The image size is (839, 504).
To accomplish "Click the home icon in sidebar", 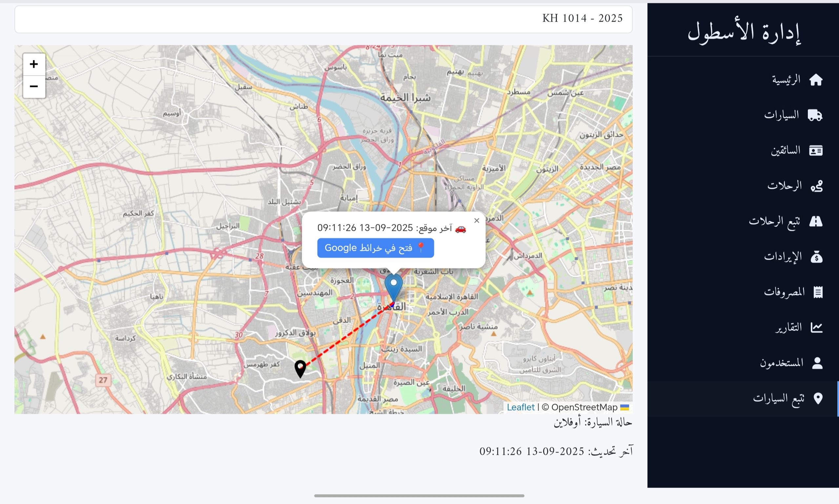I will [816, 80].
